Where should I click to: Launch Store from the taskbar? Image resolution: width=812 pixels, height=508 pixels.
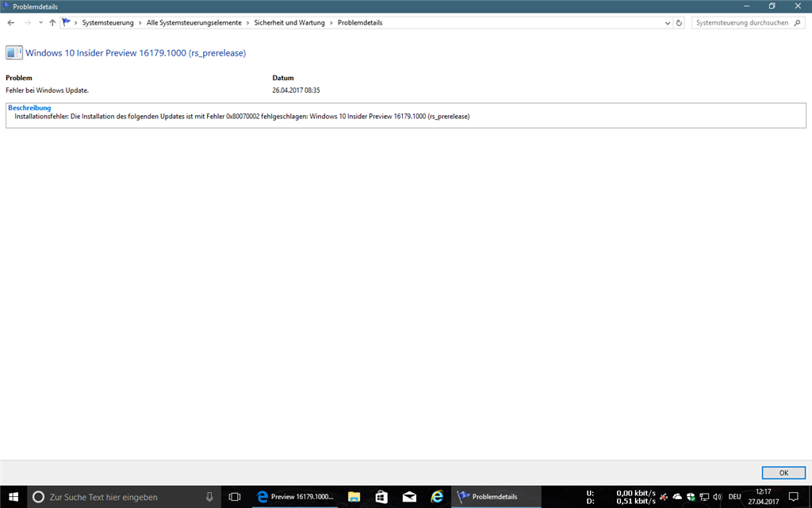coord(381,497)
